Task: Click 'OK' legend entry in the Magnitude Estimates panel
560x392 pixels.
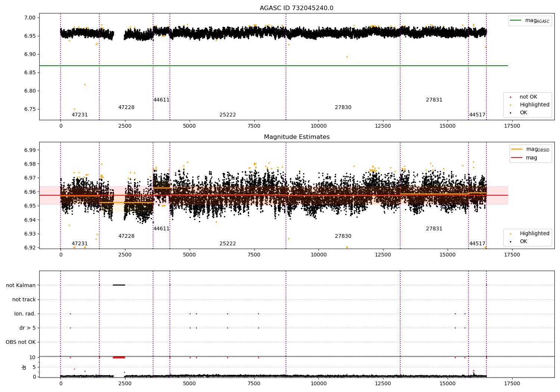Action: coord(519,242)
